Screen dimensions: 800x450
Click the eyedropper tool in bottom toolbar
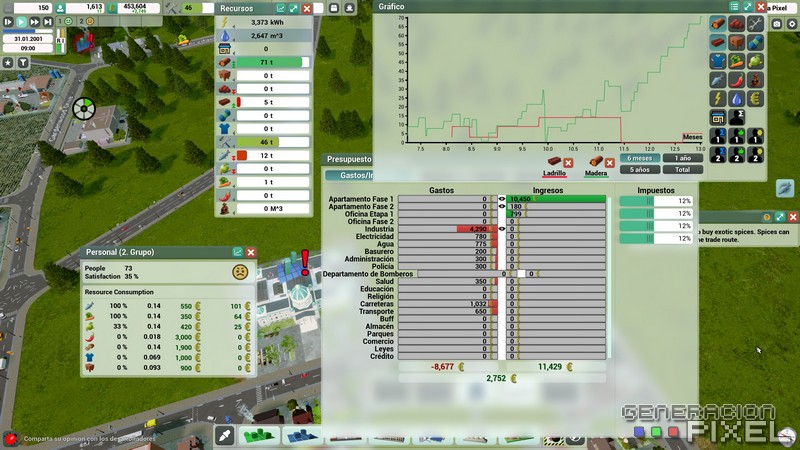click(225, 436)
